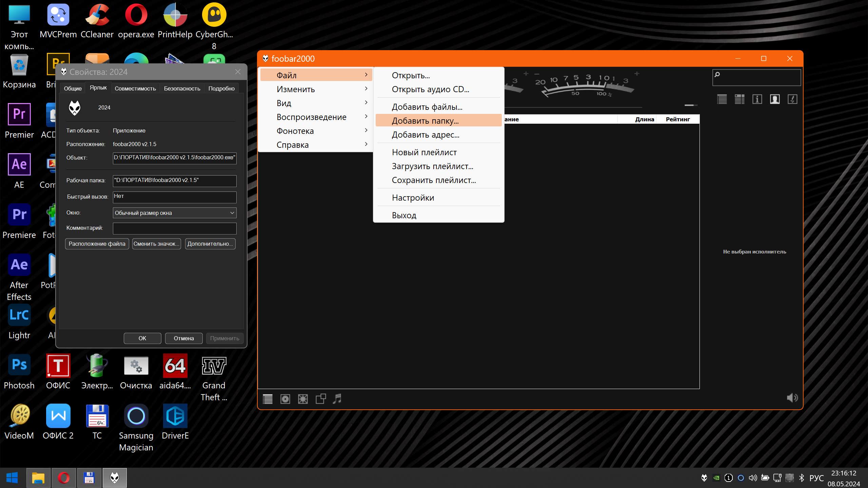Click the Opera icon on the taskbar

(64, 478)
